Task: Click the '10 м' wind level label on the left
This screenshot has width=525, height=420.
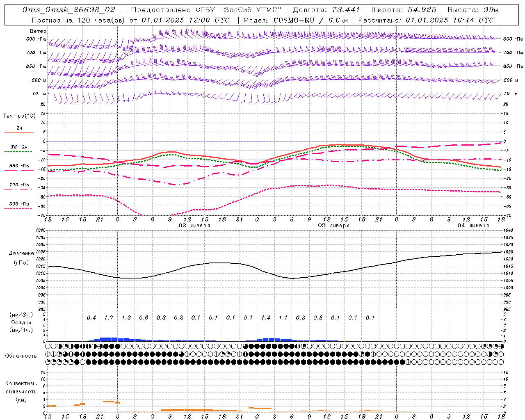Action: point(39,94)
